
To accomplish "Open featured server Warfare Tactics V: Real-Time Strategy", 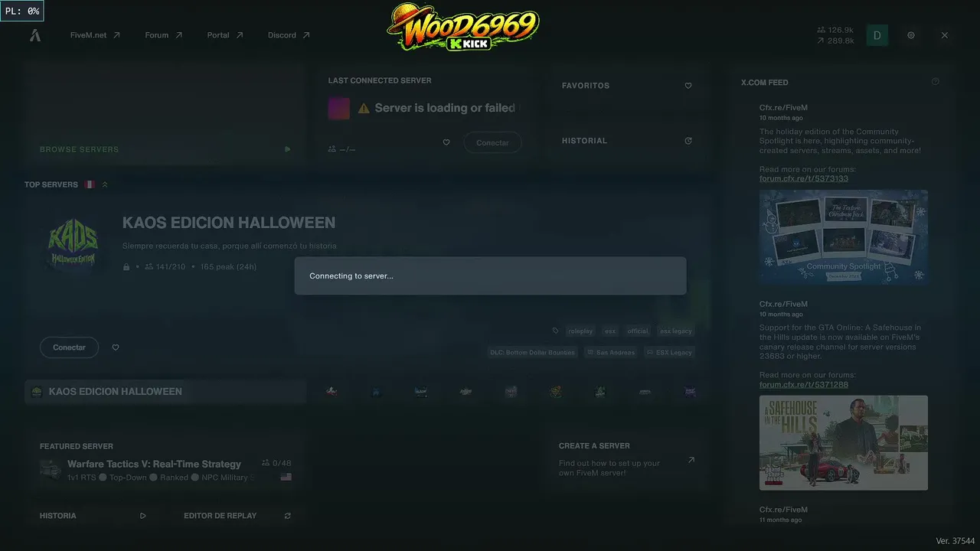I will pyautogui.click(x=165, y=470).
